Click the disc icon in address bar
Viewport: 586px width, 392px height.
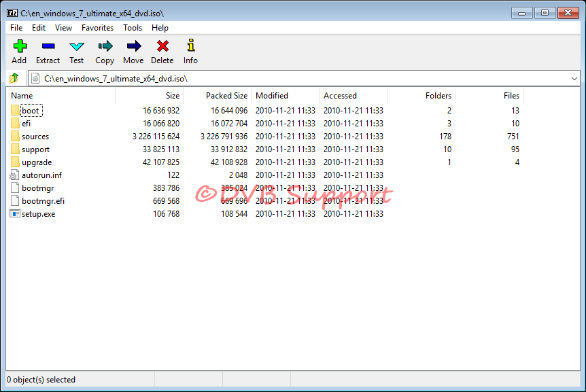(35, 78)
